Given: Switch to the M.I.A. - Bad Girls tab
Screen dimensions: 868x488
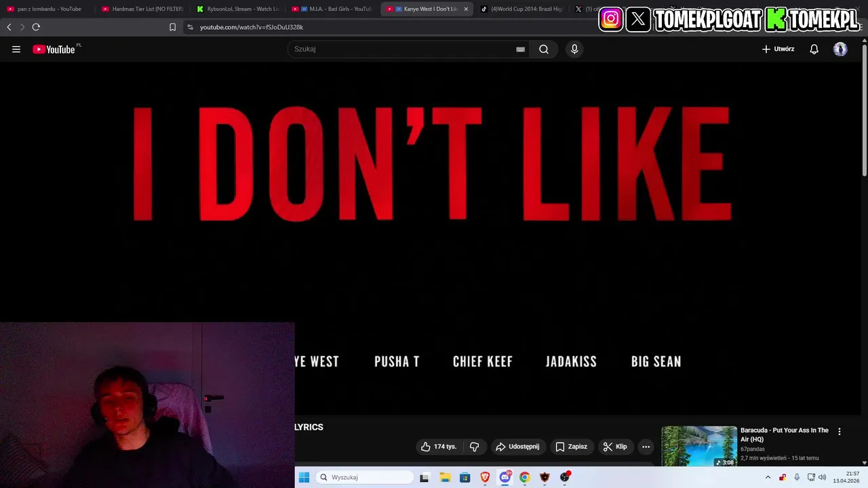Looking at the screenshot, I should click(x=332, y=9).
